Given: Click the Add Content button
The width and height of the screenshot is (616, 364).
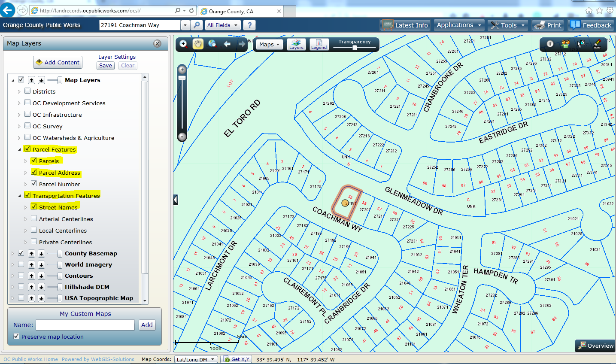Looking at the screenshot, I should [x=58, y=62].
